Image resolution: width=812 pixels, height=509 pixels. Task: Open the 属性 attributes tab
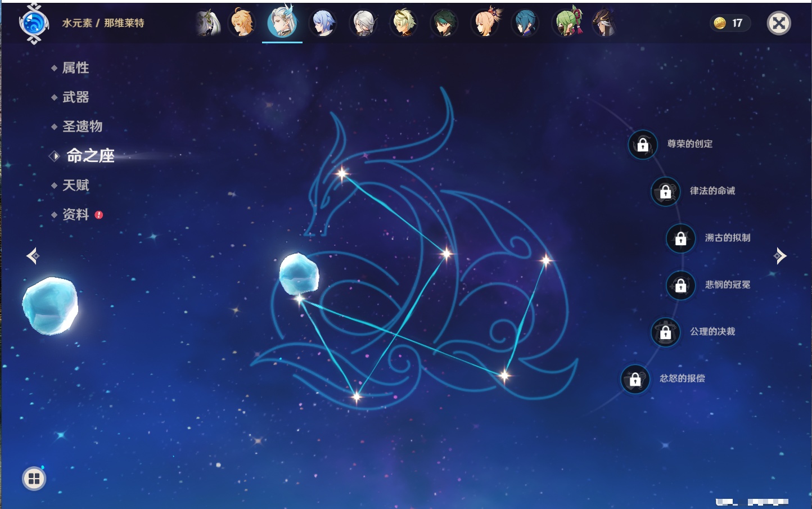click(75, 68)
